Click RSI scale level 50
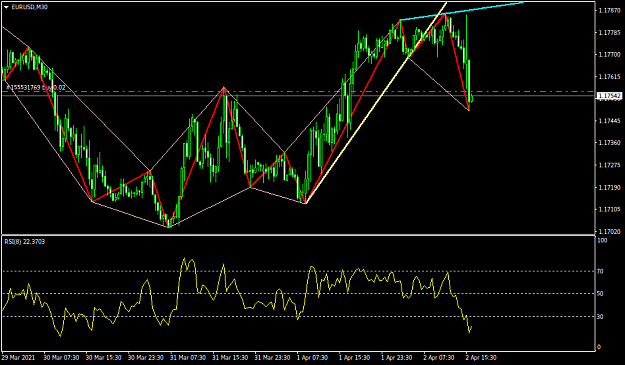The image size is (625, 365). [x=601, y=294]
